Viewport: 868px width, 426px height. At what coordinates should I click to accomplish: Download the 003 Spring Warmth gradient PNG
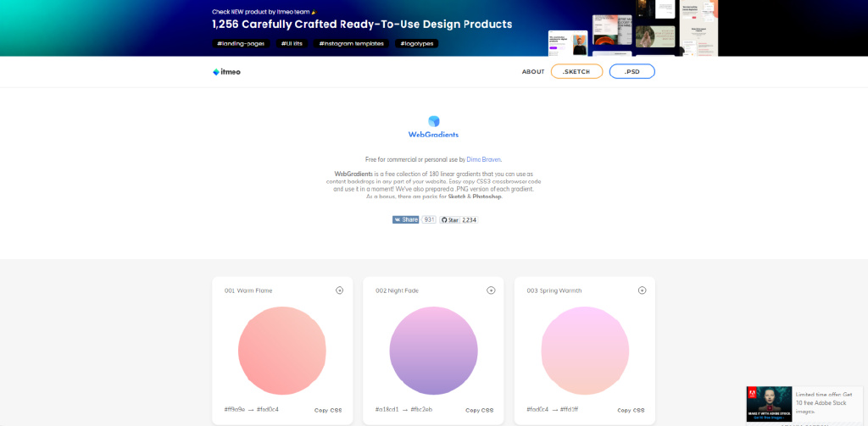point(642,290)
